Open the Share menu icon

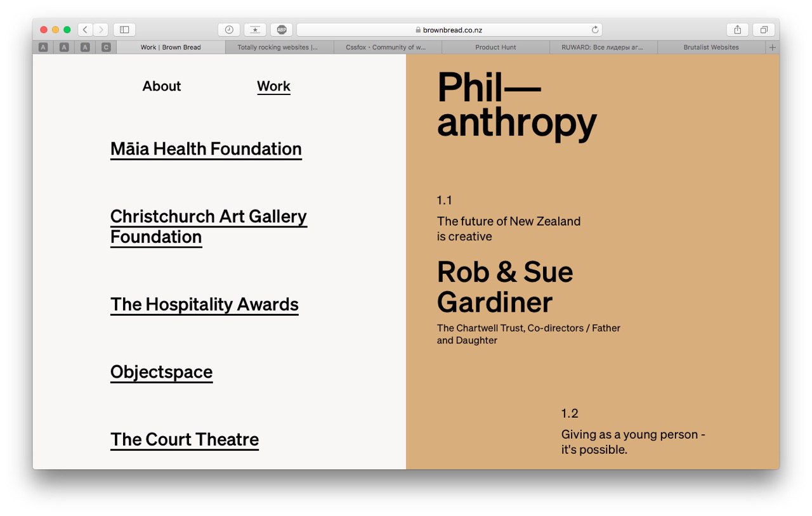pos(737,30)
